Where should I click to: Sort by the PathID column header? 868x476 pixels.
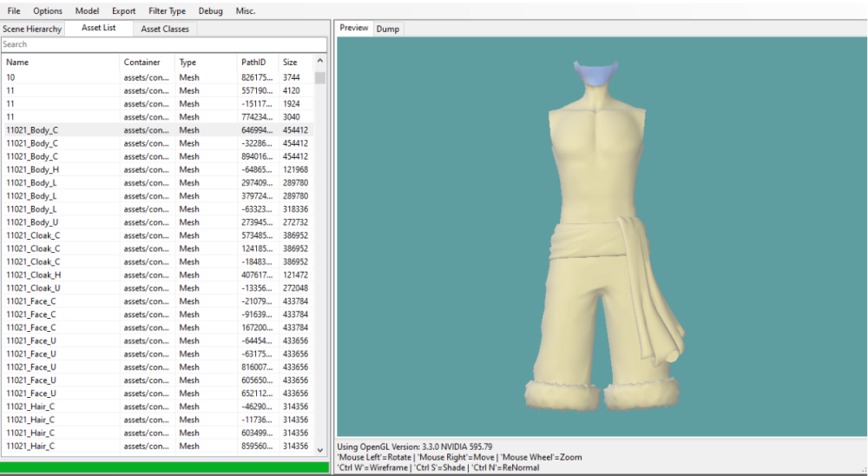pos(258,62)
